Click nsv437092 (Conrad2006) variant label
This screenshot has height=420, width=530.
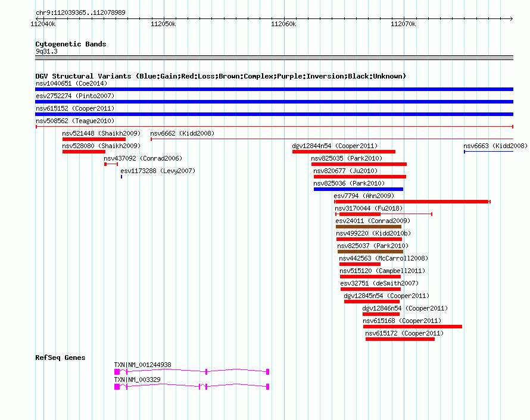click(x=143, y=158)
